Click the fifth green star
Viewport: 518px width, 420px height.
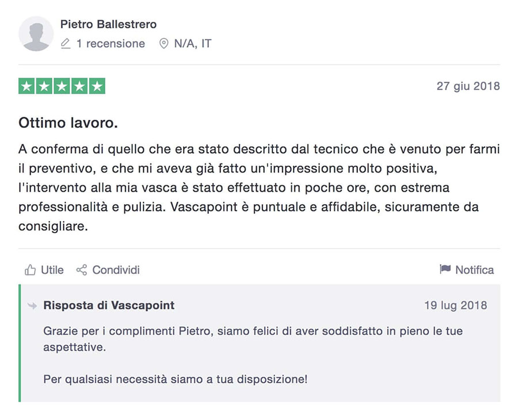(x=97, y=86)
